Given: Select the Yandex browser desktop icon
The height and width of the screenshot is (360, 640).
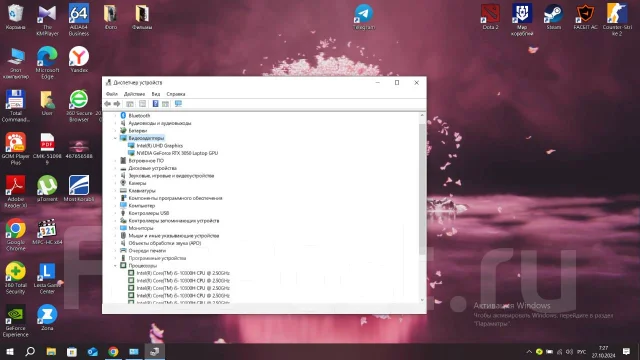Looking at the screenshot, I should click(79, 60).
